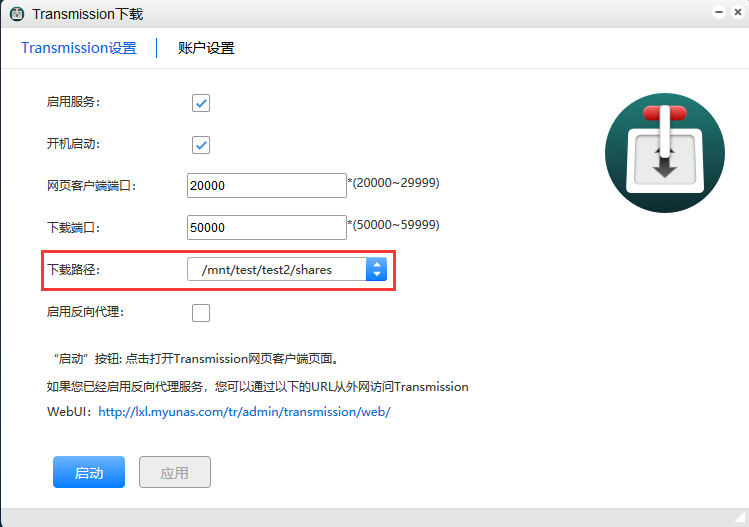
Task: Click the blue 启动 button
Action: pyautogui.click(x=89, y=472)
